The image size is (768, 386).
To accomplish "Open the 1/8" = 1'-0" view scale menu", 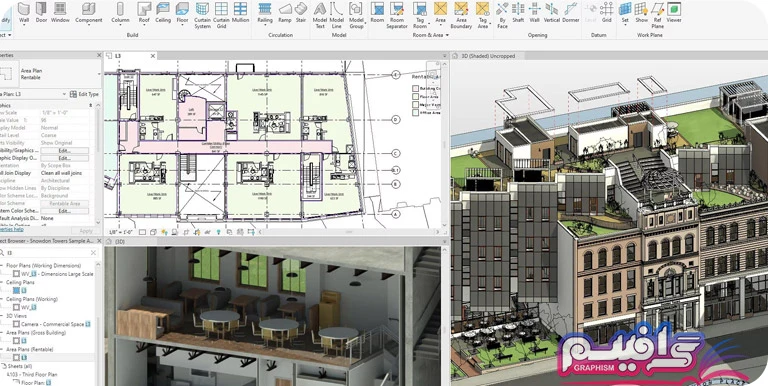I will (x=121, y=232).
